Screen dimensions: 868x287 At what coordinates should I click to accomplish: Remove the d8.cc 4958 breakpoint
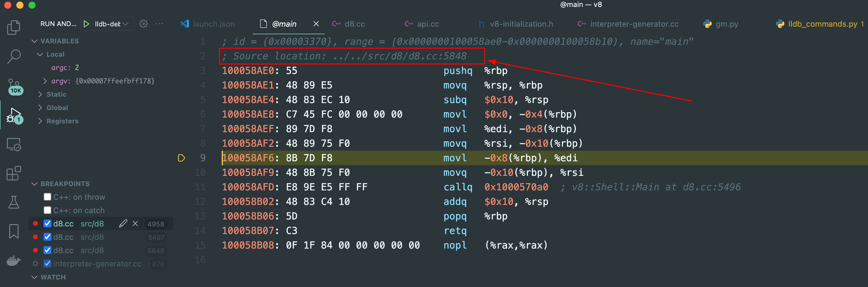[x=135, y=224]
